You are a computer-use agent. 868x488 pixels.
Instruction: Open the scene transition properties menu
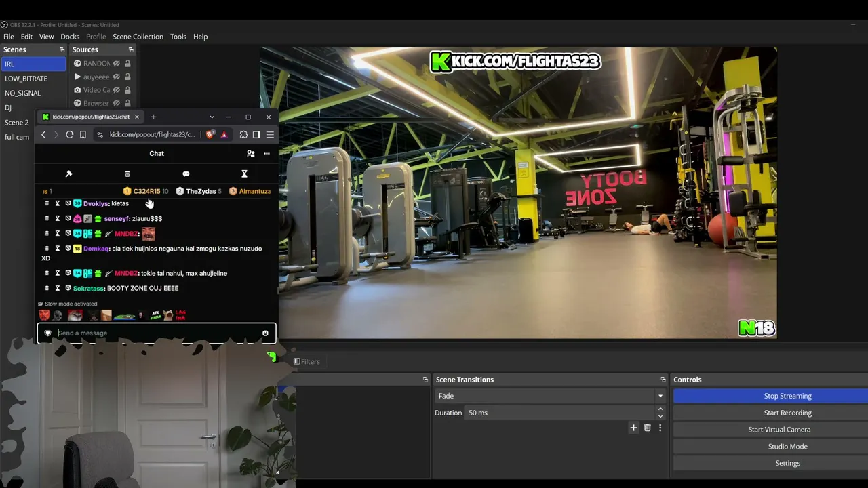[x=660, y=428]
